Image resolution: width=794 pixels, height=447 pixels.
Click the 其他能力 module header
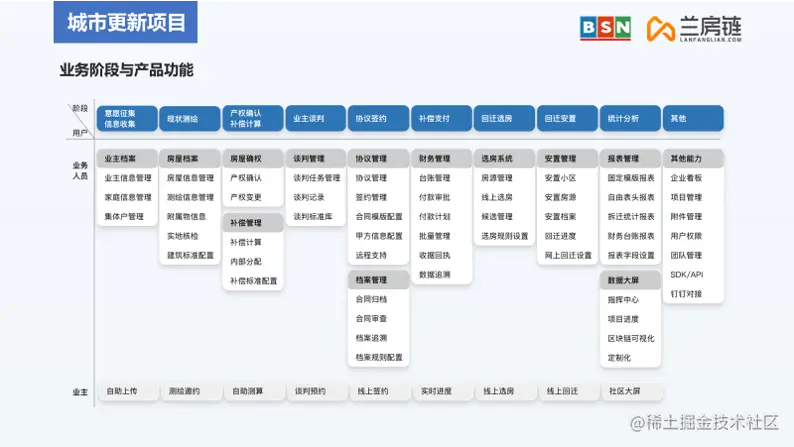point(693,158)
